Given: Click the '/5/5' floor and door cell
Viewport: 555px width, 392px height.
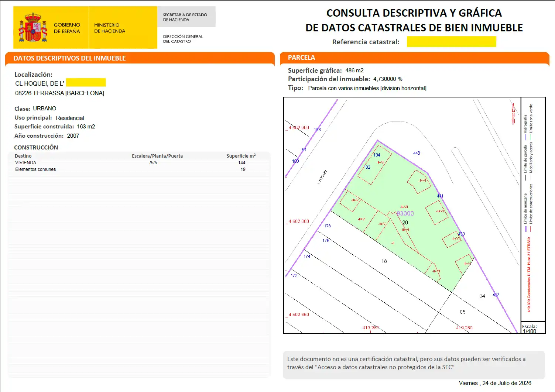Looking at the screenshot, I should pos(153,163).
